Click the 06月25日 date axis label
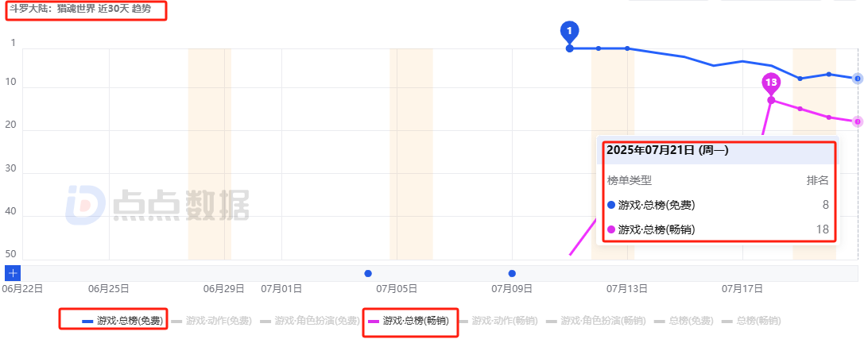The width and height of the screenshot is (868, 339). coord(108,288)
